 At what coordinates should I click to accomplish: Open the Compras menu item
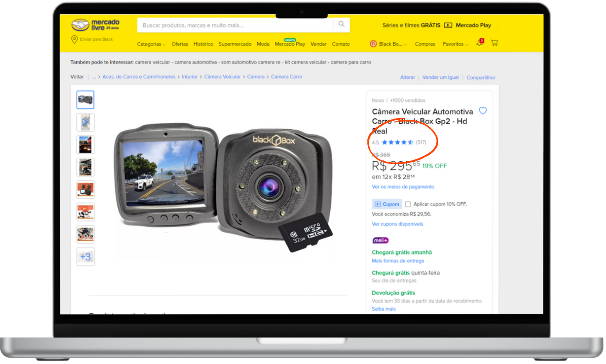point(425,44)
